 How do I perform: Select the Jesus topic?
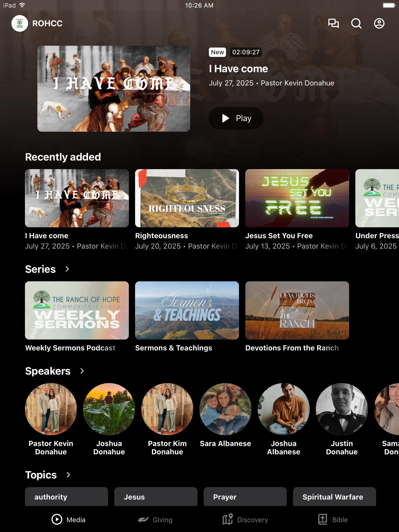click(x=156, y=497)
